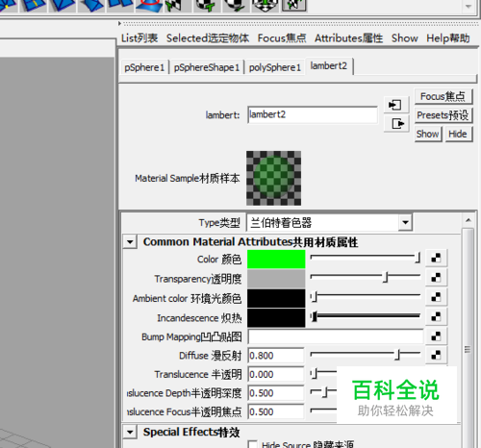Click the Focus button beside lambert name
The height and width of the screenshot is (448, 481).
tap(443, 96)
